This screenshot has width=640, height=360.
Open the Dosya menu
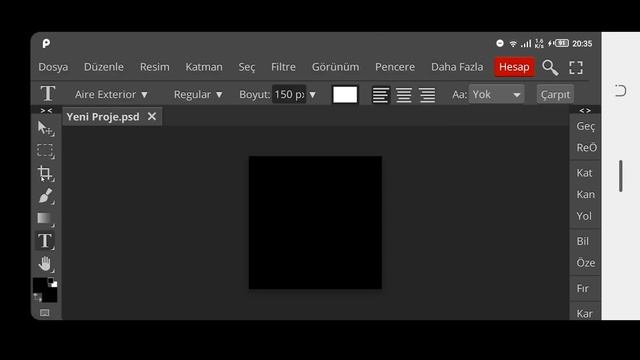pos(53,67)
